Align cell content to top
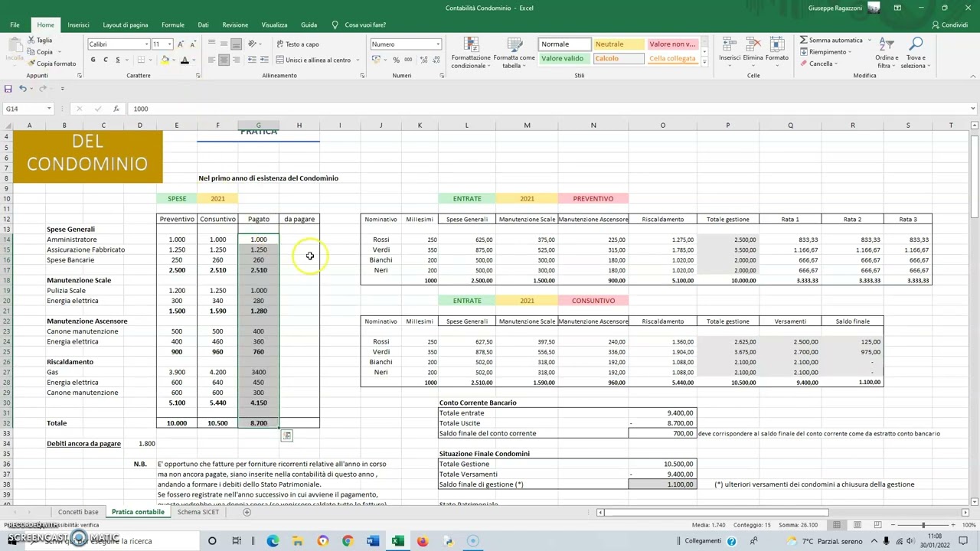This screenshot has width=980, height=551. pos(212,44)
